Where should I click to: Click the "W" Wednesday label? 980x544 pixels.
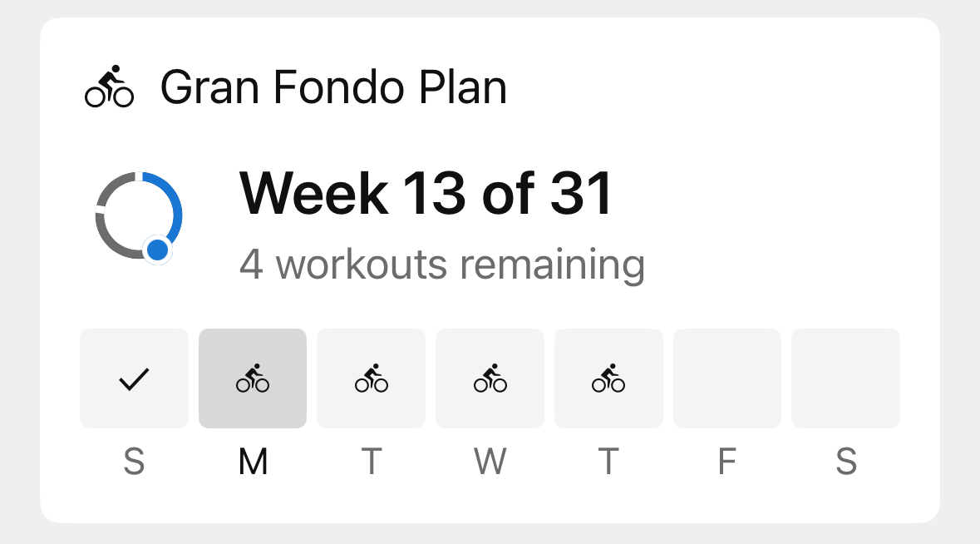490,462
